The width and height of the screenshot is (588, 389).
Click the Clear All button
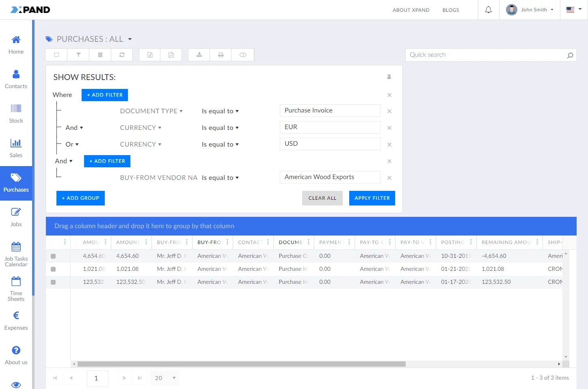pyautogui.click(x=322, y=198)
